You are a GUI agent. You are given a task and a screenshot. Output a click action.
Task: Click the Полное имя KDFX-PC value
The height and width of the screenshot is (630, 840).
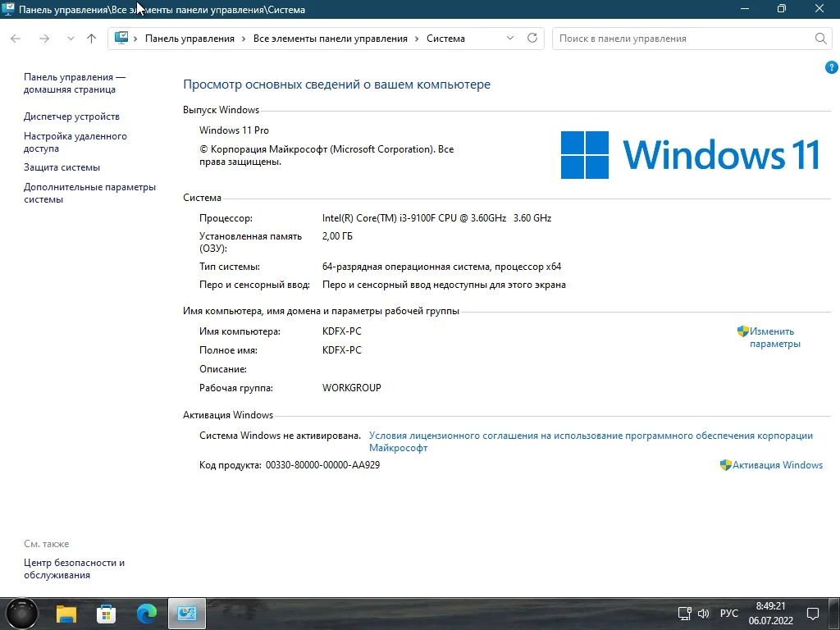point(342,350)
